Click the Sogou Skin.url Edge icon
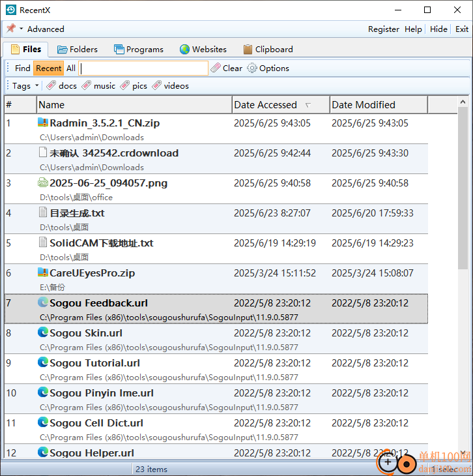The image size is (473, 476). pyautogui.click(x=43, y=332)
